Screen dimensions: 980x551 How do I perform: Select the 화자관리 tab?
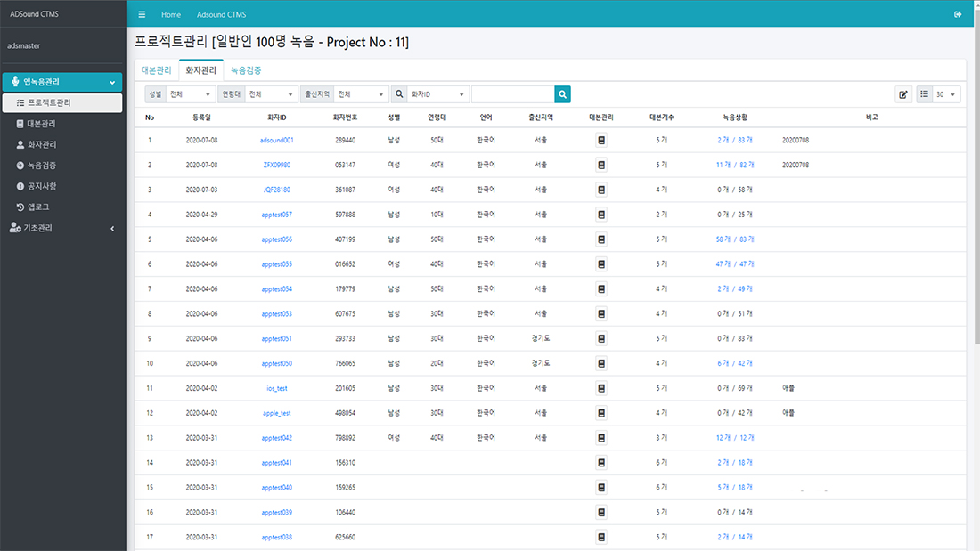[200, 70]
